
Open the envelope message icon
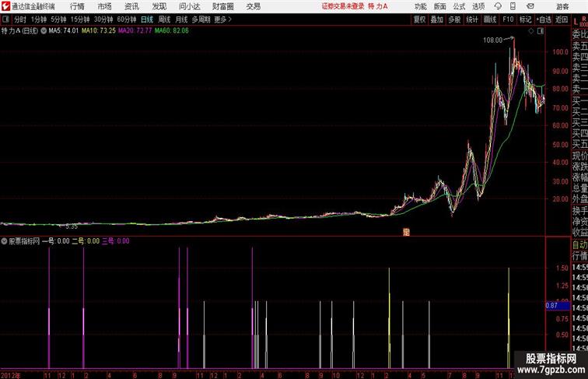click(x=530, y=6)
